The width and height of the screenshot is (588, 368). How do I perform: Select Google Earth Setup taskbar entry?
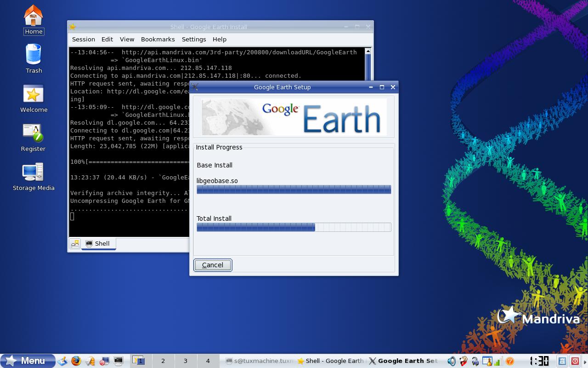point(403,361)
